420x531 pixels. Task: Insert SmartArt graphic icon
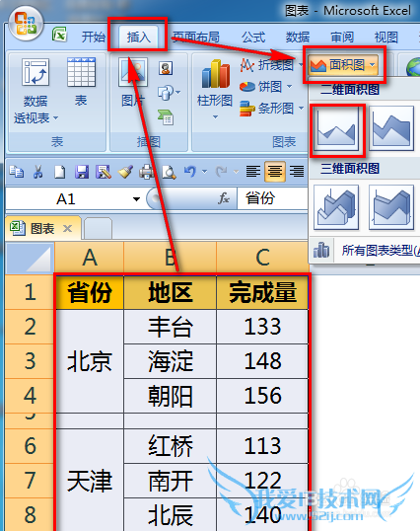pos(166,117)
